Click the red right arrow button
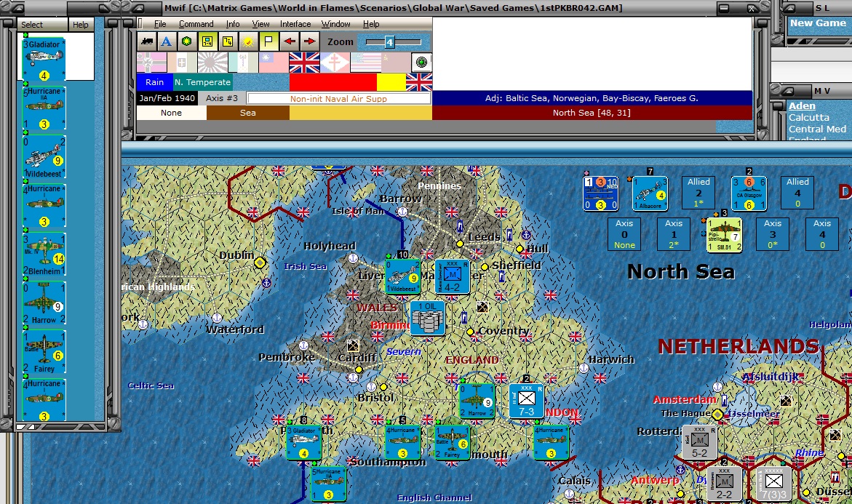The image size is (852, 504). point(310,41)
